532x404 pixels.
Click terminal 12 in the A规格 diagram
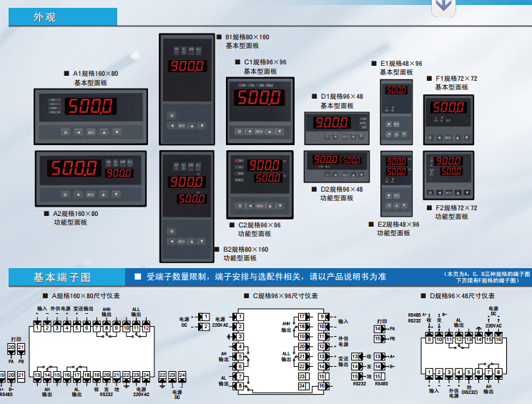[146, 327]
